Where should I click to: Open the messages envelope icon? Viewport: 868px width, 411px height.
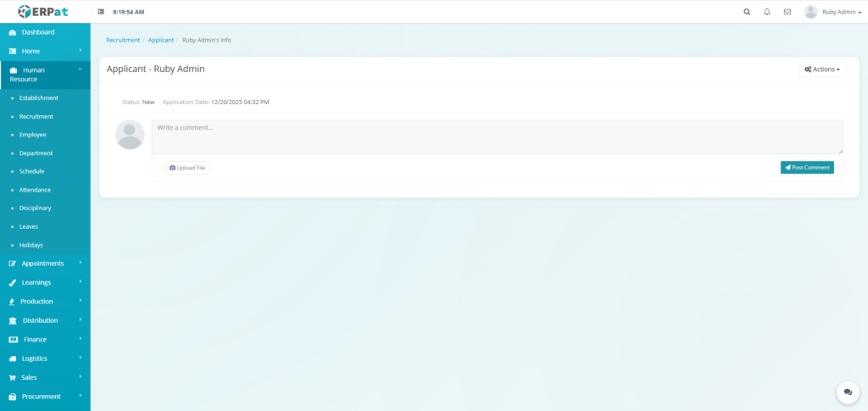coord(787,12)
